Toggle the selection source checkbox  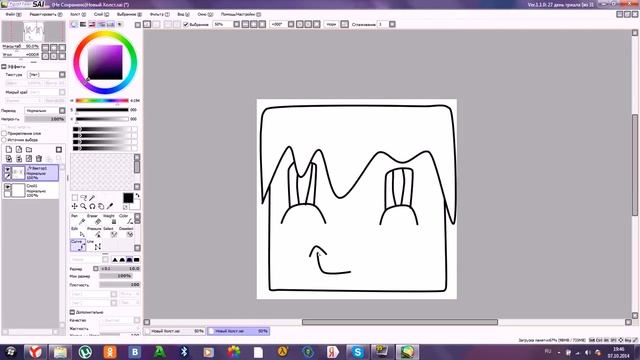(4, 140)
